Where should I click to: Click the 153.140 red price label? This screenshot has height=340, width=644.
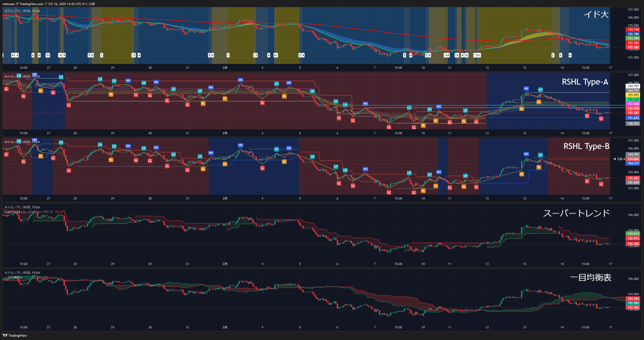tap(633, 30)
